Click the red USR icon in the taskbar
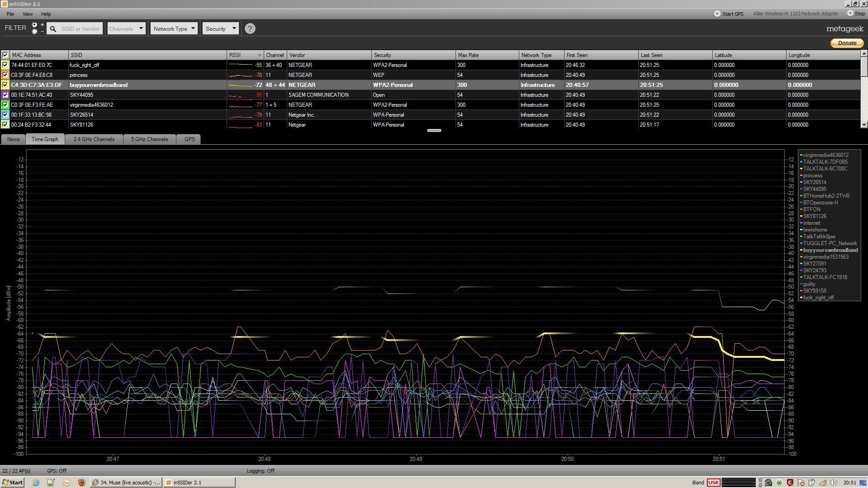The height and width of the screenshot is (488, 868). (x=713, y=483)
